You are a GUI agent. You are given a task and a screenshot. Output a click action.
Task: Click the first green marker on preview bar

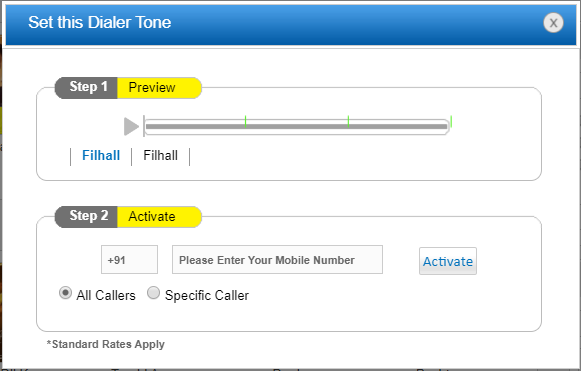246,121
